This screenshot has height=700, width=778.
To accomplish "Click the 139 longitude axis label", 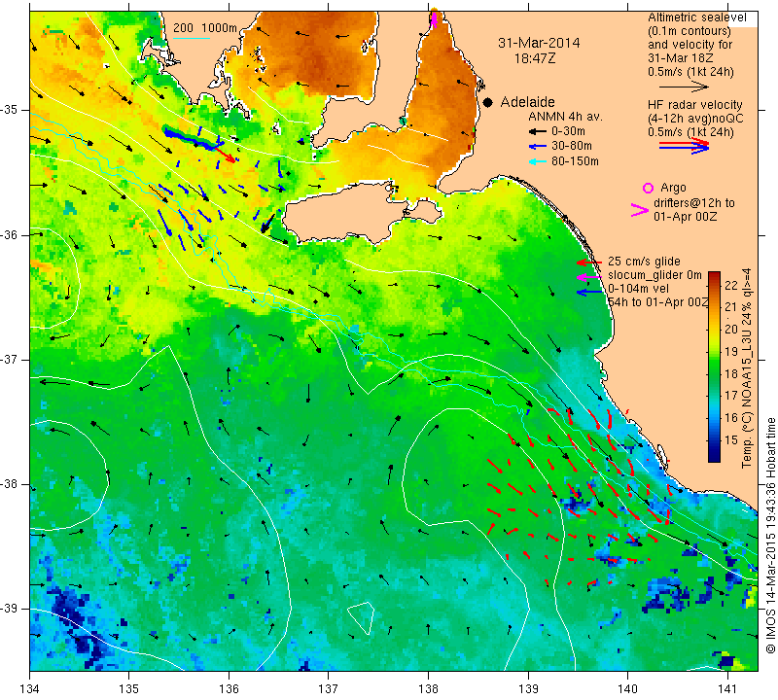I will pos(528,689).
